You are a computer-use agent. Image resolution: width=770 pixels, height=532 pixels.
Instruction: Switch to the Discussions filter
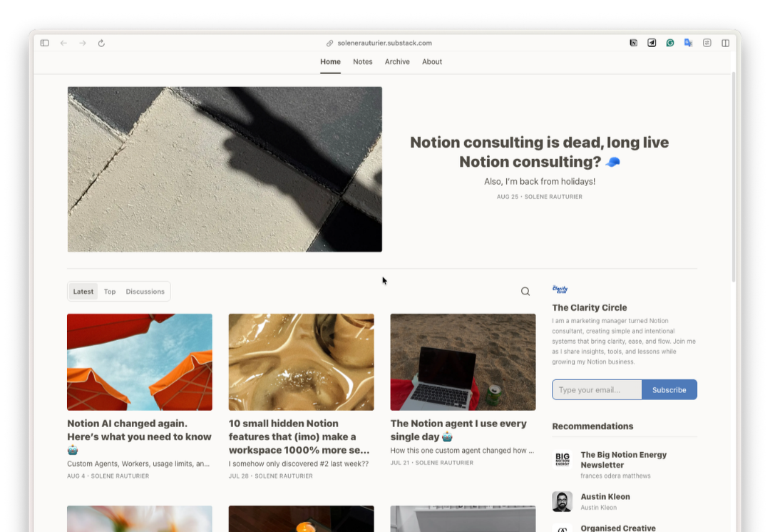(x=145, y=291)
